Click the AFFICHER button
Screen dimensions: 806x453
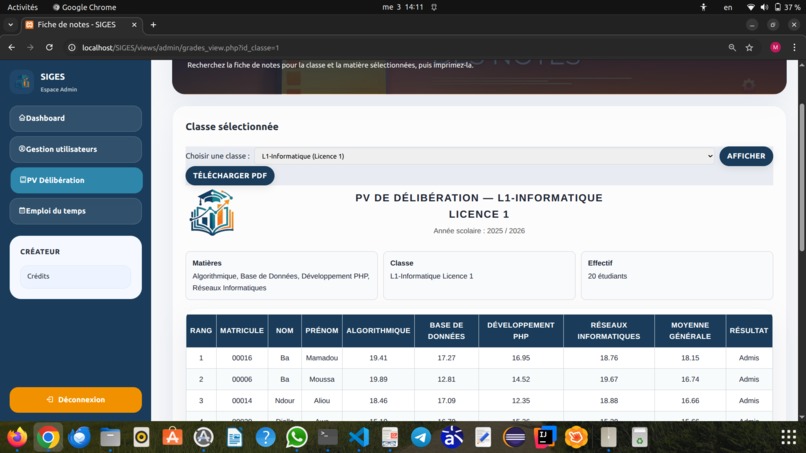tap(746, 156)
